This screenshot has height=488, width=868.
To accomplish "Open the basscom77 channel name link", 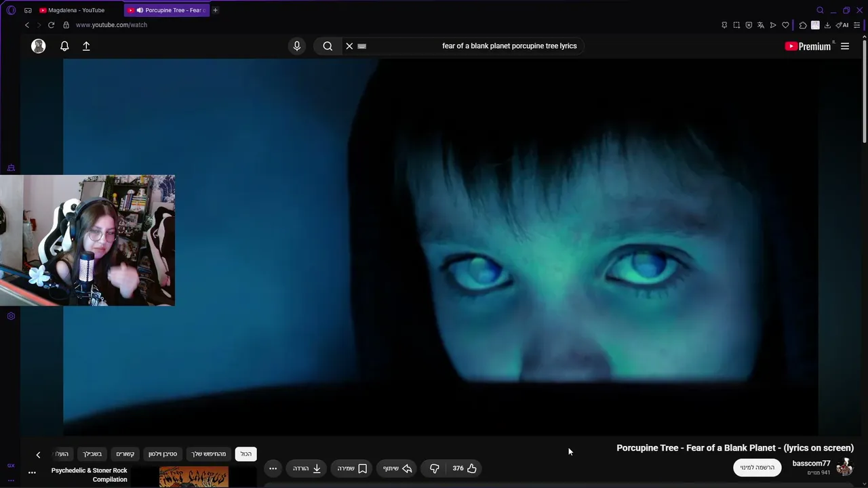I will pyautogui.click(x=811, y=464).
